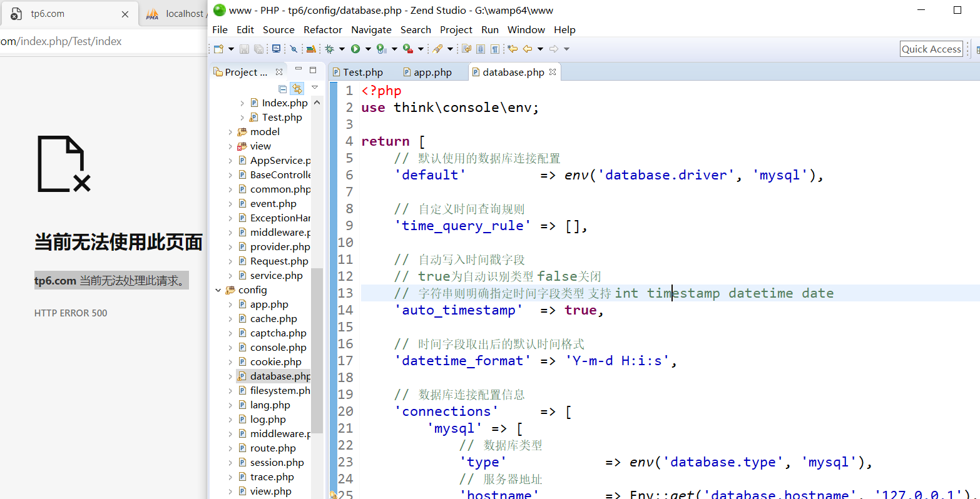Toggle Link with Editor in Project Explorer
This screenshot has height=499, width=980.
[297, 89]
